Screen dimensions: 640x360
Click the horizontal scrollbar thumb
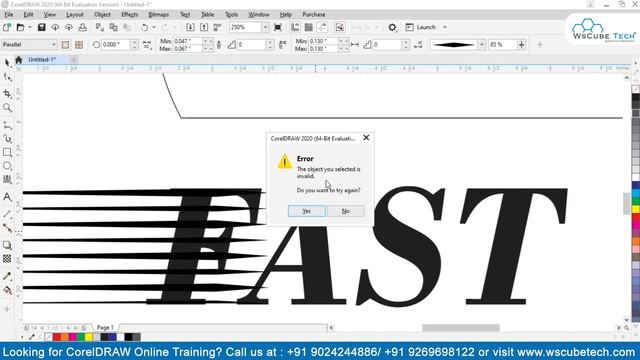click(461, 328)
